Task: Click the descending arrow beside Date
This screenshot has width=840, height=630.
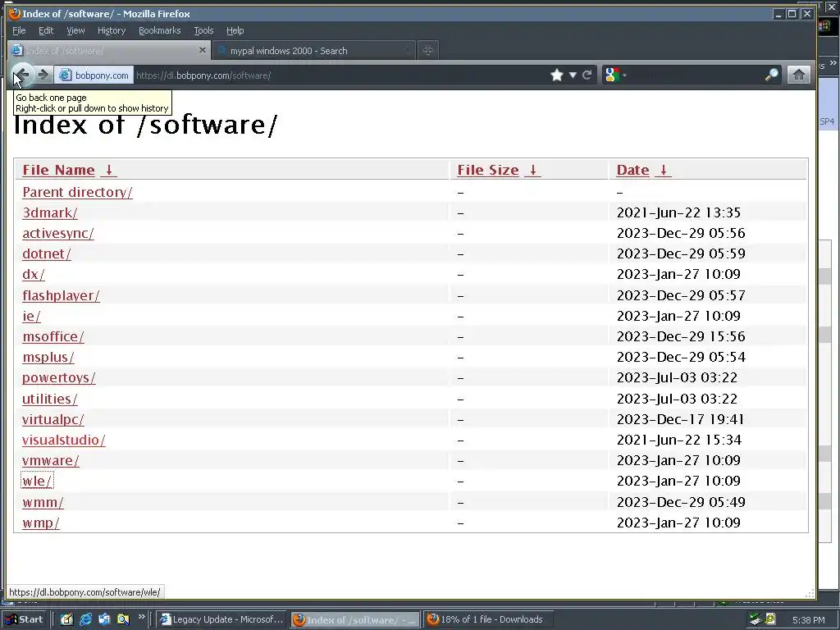Action: (663, 170)
